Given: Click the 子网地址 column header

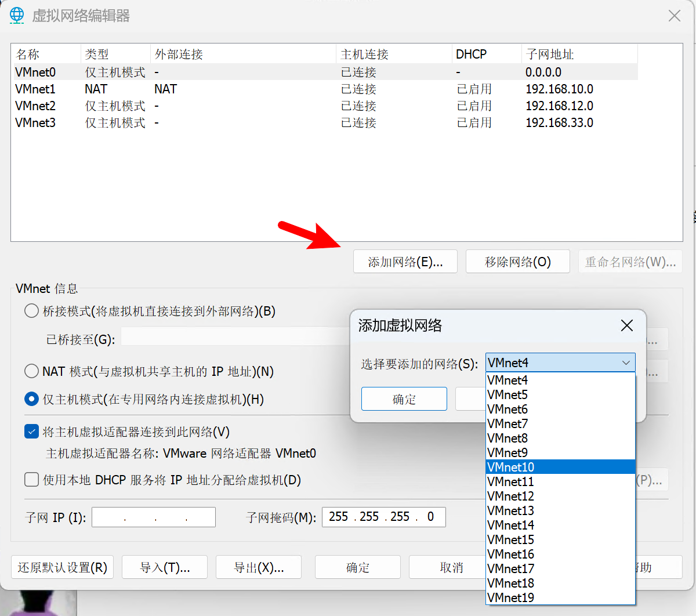Looking at the screenshot, I should (579, 54).
